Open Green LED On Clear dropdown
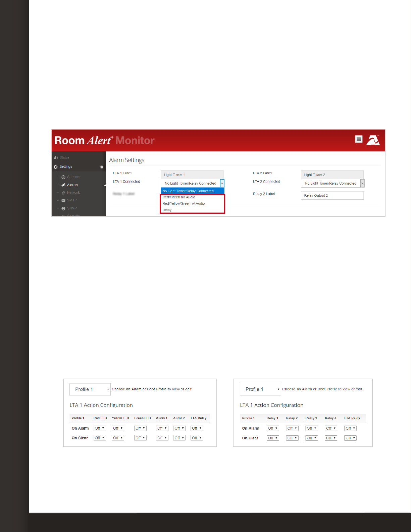This screenshot has height=532, width=411. click(140, 438)
